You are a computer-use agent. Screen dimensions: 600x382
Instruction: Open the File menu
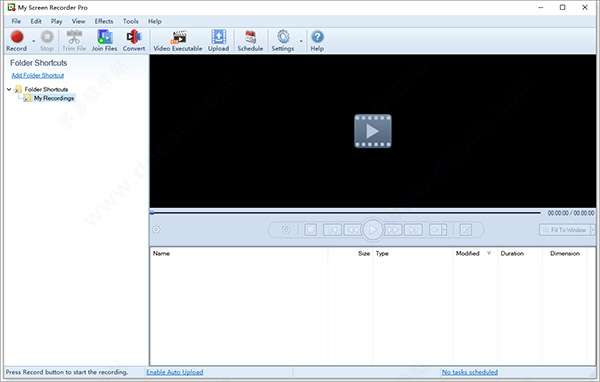(16, 21)
